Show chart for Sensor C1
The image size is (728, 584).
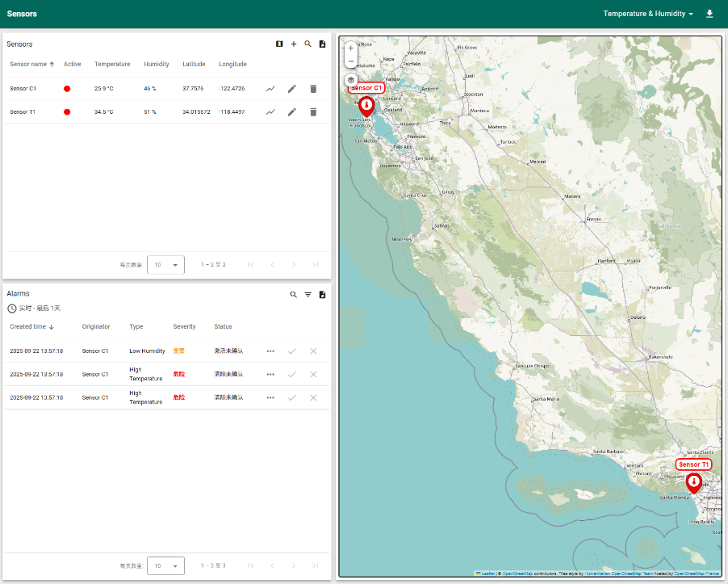[271, 89]
